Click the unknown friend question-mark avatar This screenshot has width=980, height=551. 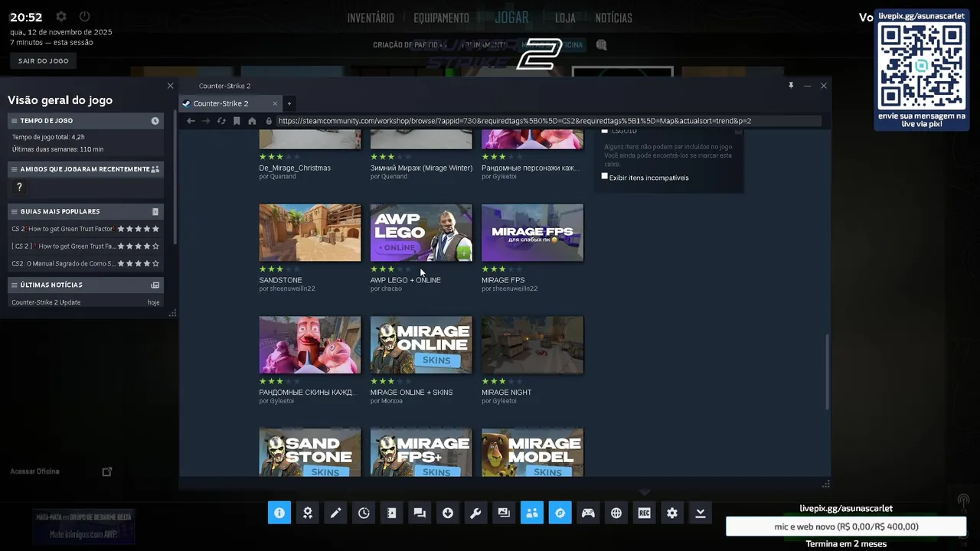(19, 187)
